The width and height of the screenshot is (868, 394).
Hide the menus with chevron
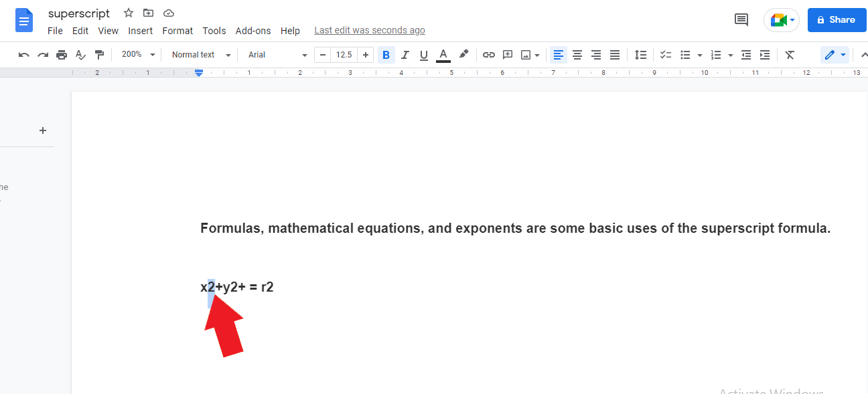pyautogui.click(x=864, y=55)
